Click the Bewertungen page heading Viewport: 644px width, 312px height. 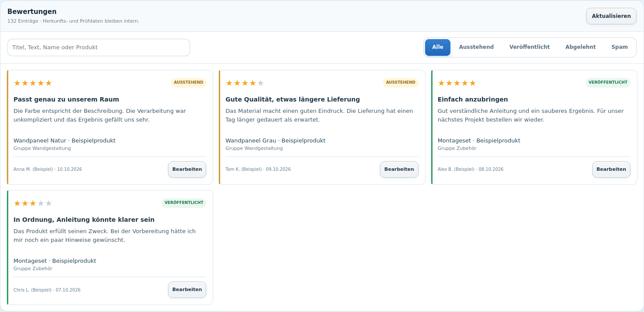coord(32,12)
